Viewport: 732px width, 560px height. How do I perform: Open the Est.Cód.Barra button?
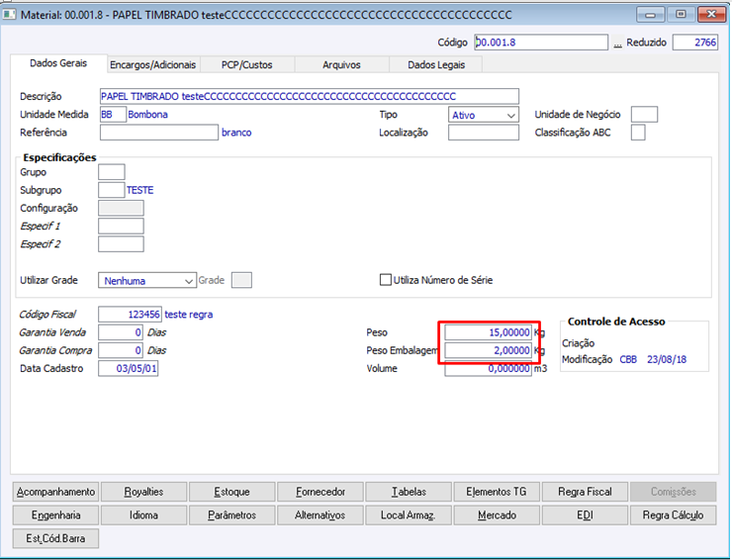coord(56,538)
